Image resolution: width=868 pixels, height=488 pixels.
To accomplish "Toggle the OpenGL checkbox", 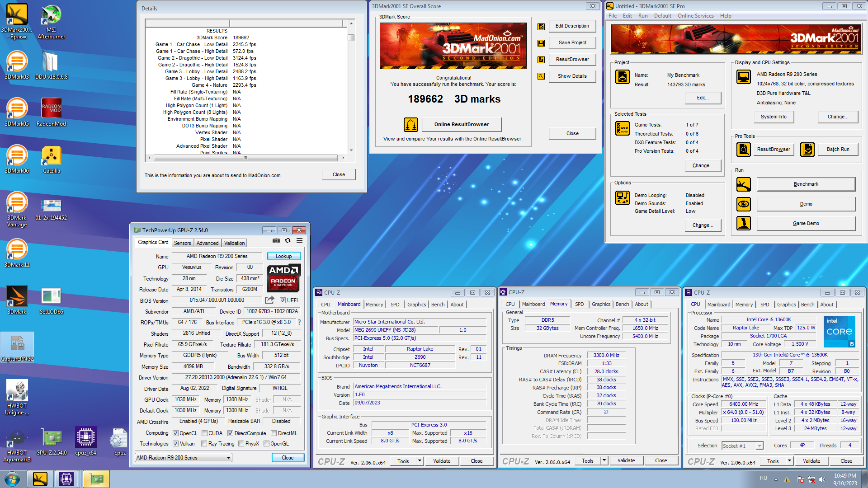I will tap(266, 444).
